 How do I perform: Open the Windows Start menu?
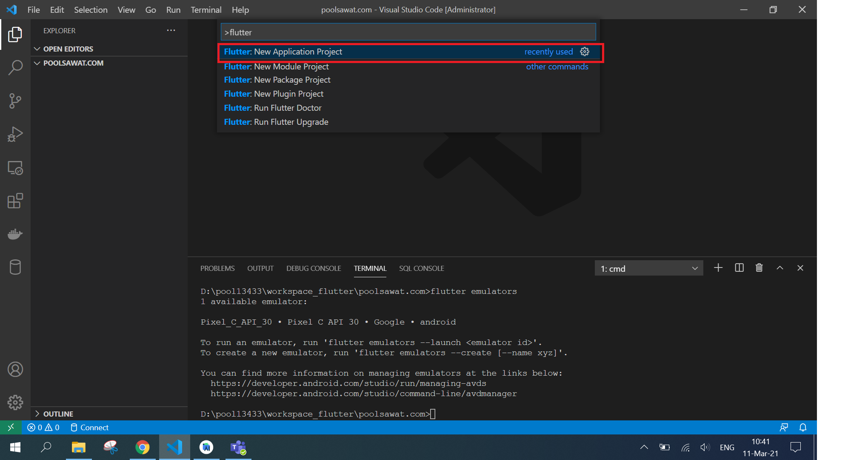15,447
